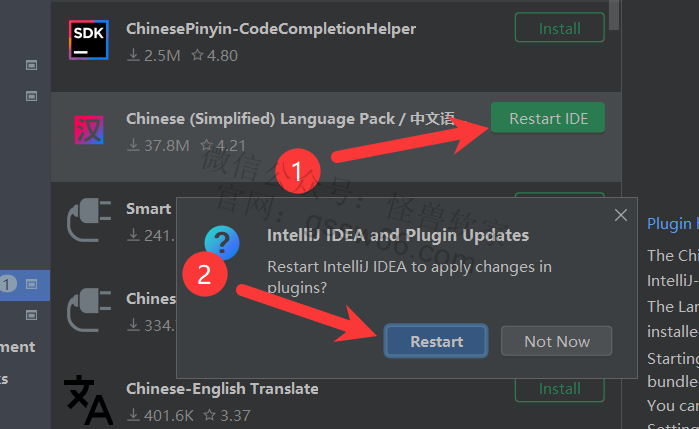Confirm with the Restart dialog button
The image size is (699, 429).
pos(436,341)
